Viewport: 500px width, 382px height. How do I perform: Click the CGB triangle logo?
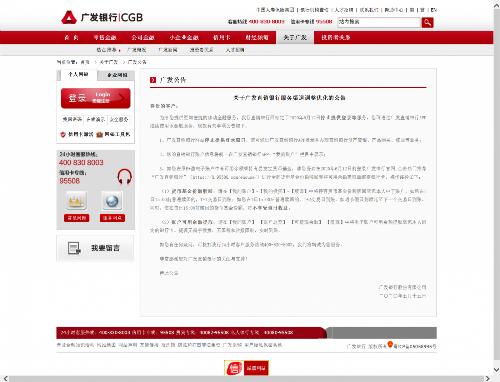tap(69, 17)
